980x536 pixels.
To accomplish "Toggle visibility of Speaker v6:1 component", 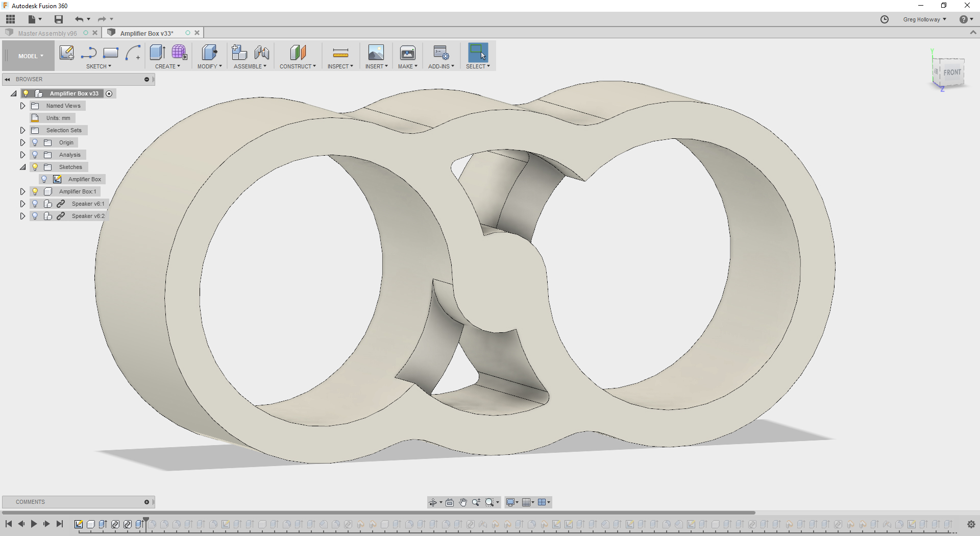I will pyautogui.click(x=34, y=204).
